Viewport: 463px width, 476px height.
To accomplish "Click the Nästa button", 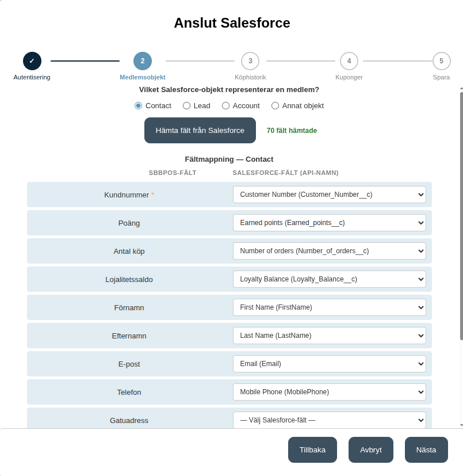I will coord(426,450).
